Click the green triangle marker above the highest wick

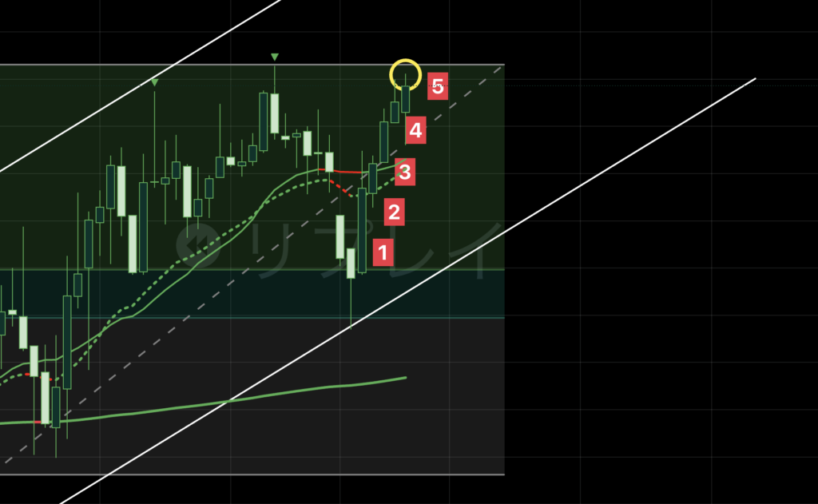pos(275,57)
